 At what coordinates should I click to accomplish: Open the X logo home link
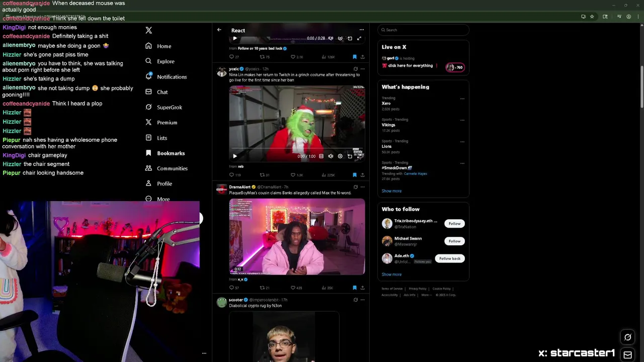(x=148, y=30)
